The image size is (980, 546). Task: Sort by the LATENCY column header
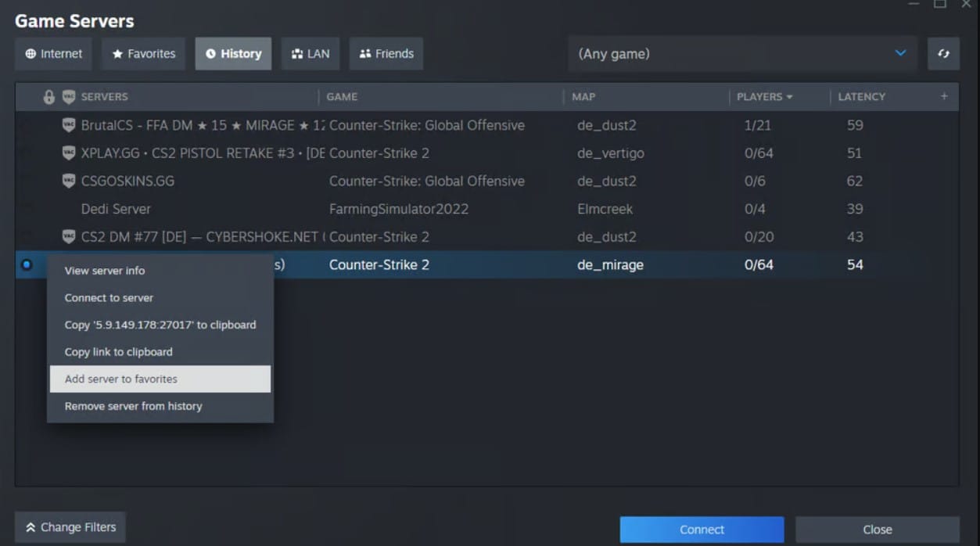[862, 97]
